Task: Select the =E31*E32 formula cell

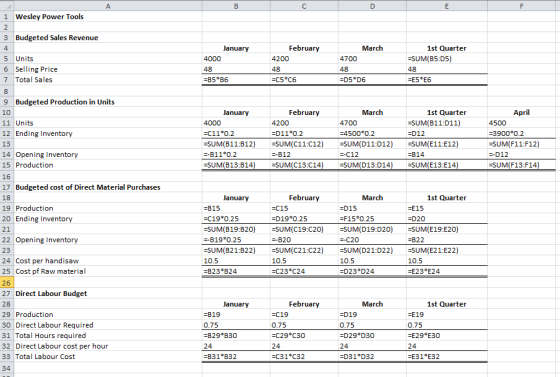Action: click(446, 357)
